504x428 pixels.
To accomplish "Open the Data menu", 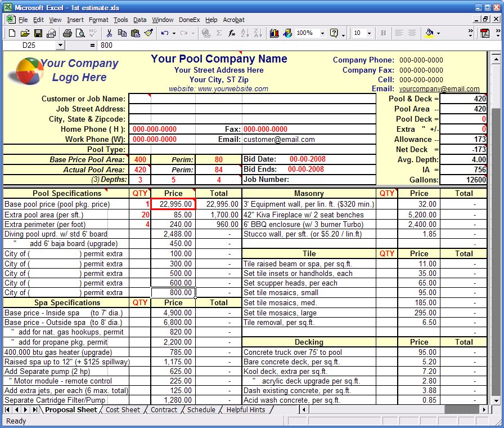I will point(140,20).
